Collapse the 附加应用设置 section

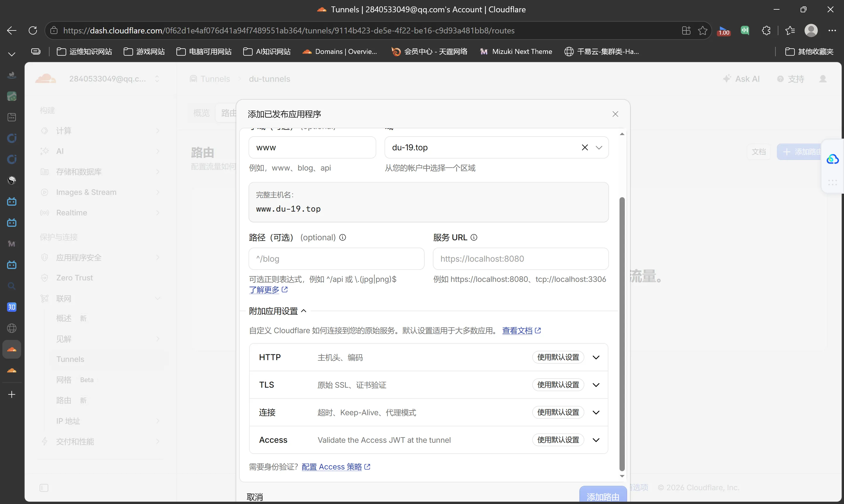click(278, 311)
